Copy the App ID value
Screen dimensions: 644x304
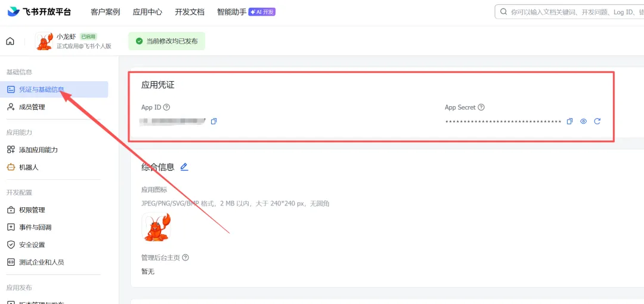click(213, 121)
